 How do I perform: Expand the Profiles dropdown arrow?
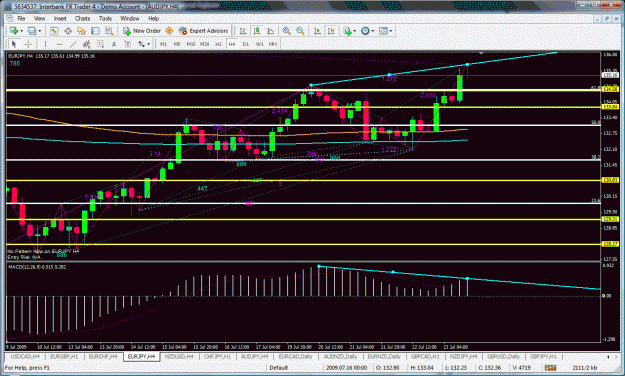click(x=39, y=31)
